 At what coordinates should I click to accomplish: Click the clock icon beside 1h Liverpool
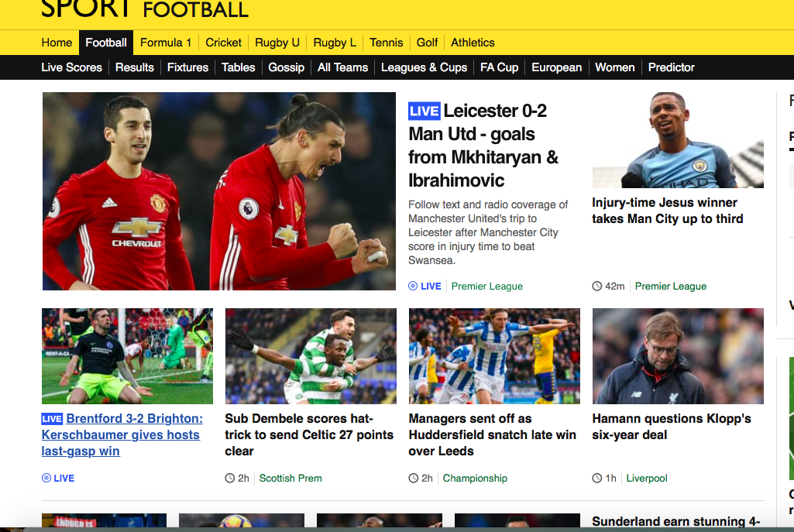point(597,479)
